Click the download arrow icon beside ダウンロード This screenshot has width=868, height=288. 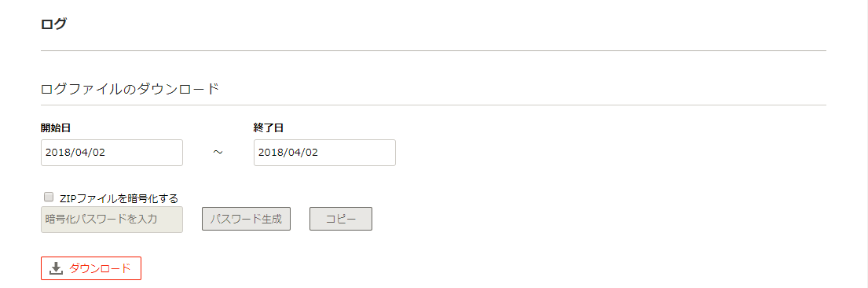coord(56,268)
